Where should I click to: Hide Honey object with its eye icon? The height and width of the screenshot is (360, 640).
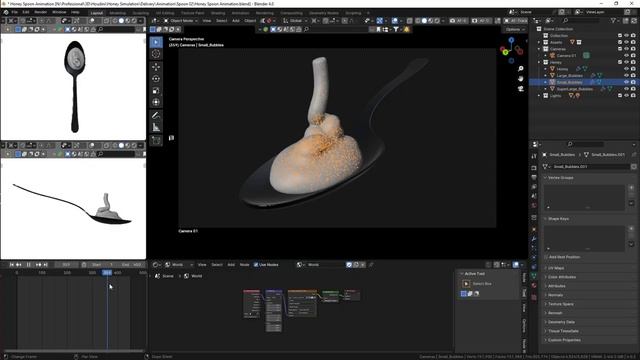626,69
